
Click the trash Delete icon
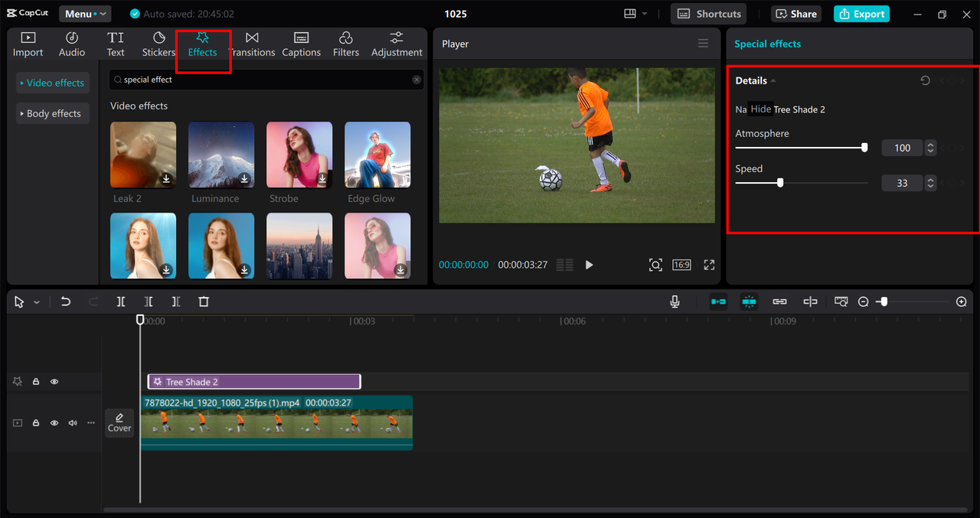click(204, 301)
